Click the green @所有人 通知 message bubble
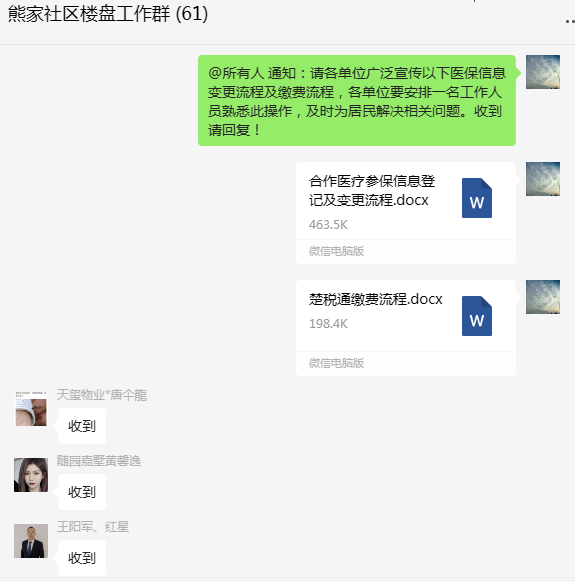 click(x=357, y=101)
